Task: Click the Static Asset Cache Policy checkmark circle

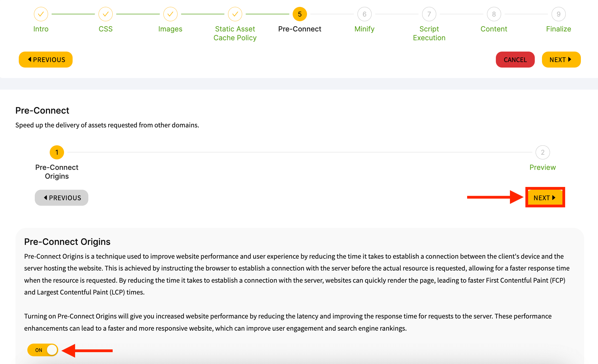Action: (235, 14)
